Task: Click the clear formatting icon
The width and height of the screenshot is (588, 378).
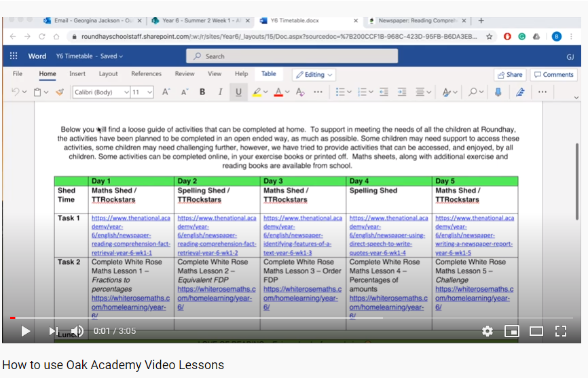Action: pyautogui.click(x=300, y=92)
